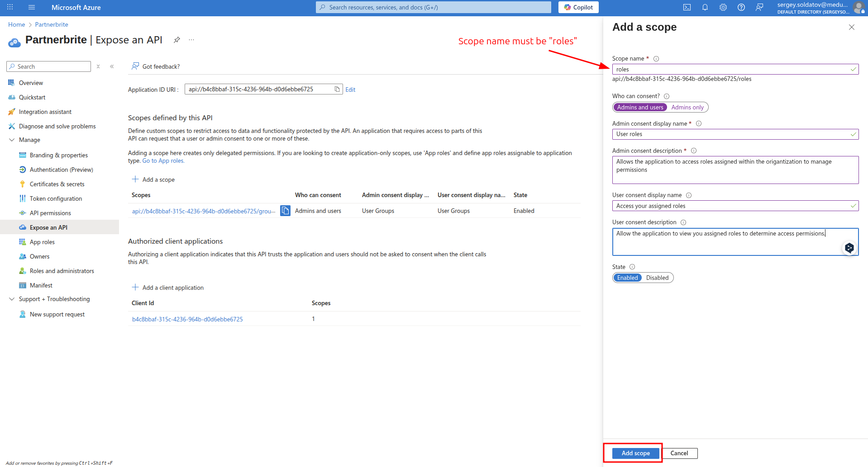Pin Partnerbrite page to favorites

(x=177, y=40)
